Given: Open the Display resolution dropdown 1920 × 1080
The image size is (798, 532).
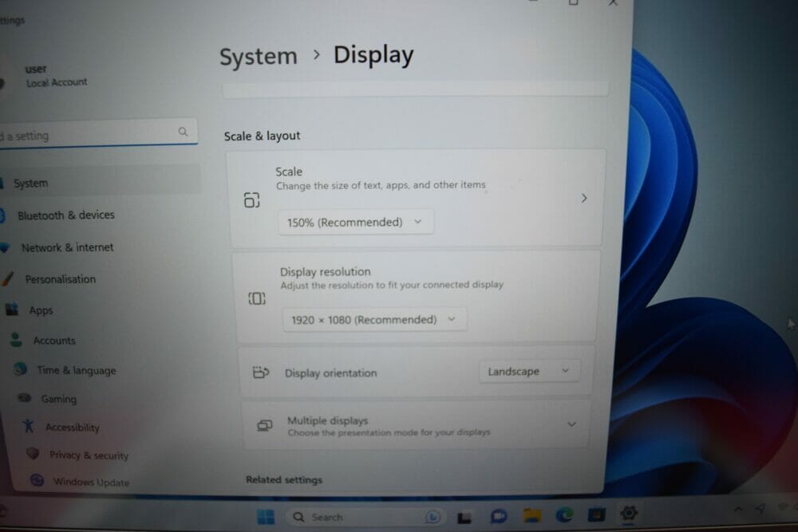Looking at the screenshot, I should (374, 319).
